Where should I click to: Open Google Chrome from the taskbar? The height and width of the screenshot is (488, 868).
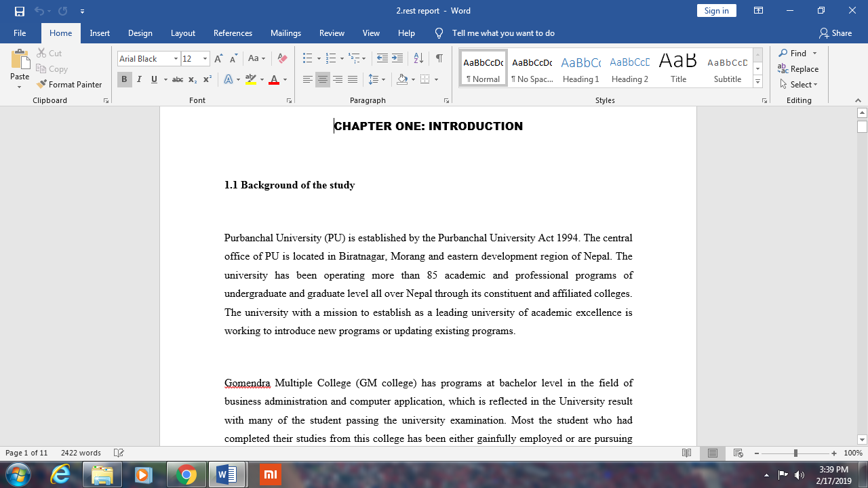[x=185, y=474]
